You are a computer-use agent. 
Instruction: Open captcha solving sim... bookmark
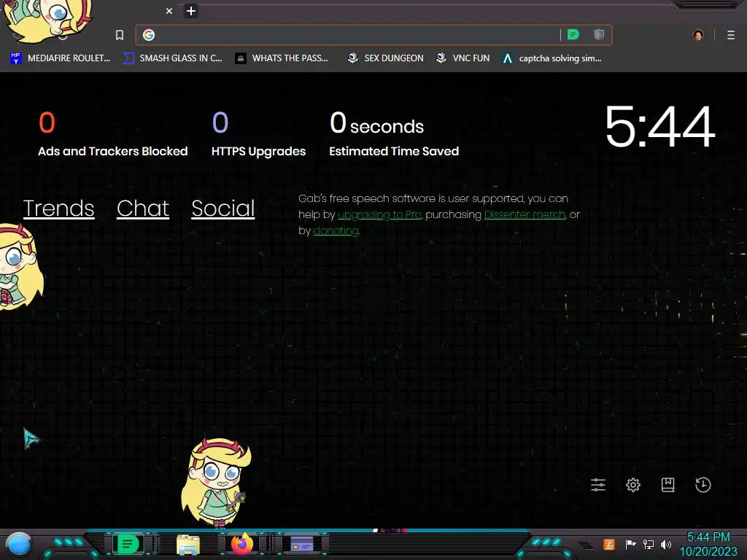(x=551, y=58)
